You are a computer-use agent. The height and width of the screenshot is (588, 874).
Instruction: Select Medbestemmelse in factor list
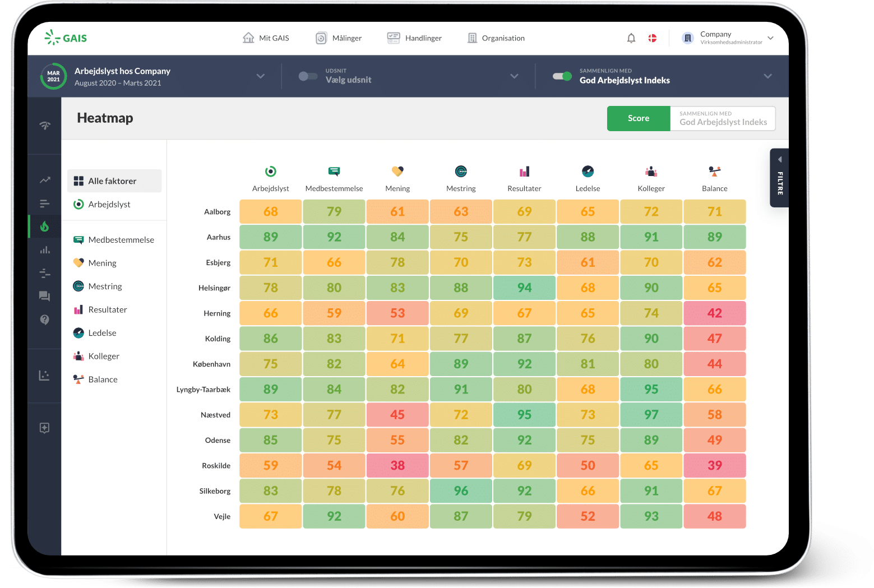[x=114, y=240]
